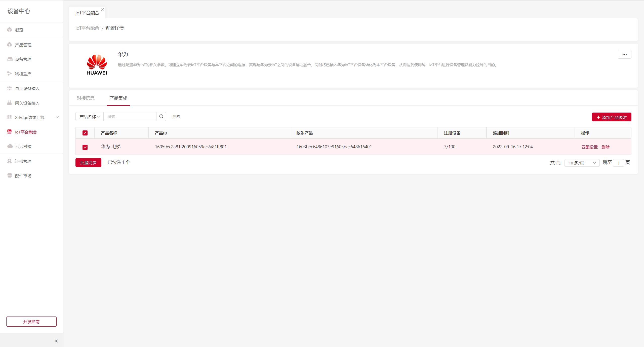Image resolution: width=644 pixels, height=347 pixels.
Task: Open the three-dots more options button
Action: pyautogui.click(x=624, y=54)
